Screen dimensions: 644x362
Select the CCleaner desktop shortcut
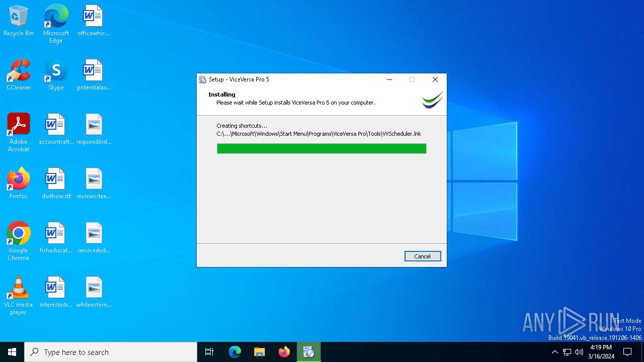click(19, 75)
